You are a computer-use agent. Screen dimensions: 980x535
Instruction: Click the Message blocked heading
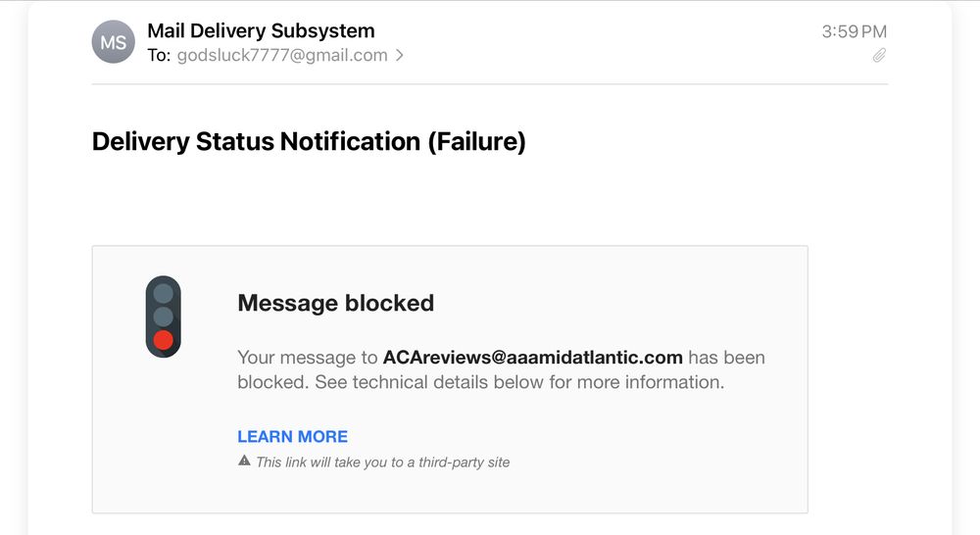click(x=335, y=303)
